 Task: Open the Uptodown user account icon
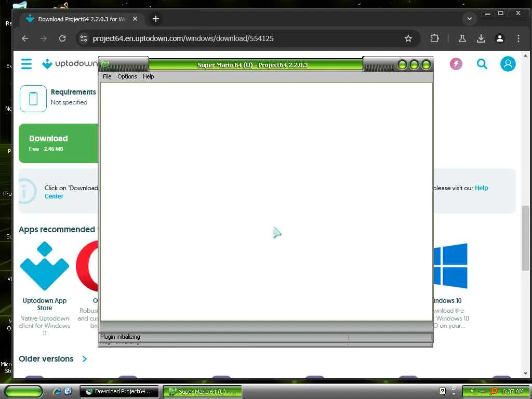pyautogui.click(x=508, y=64)
